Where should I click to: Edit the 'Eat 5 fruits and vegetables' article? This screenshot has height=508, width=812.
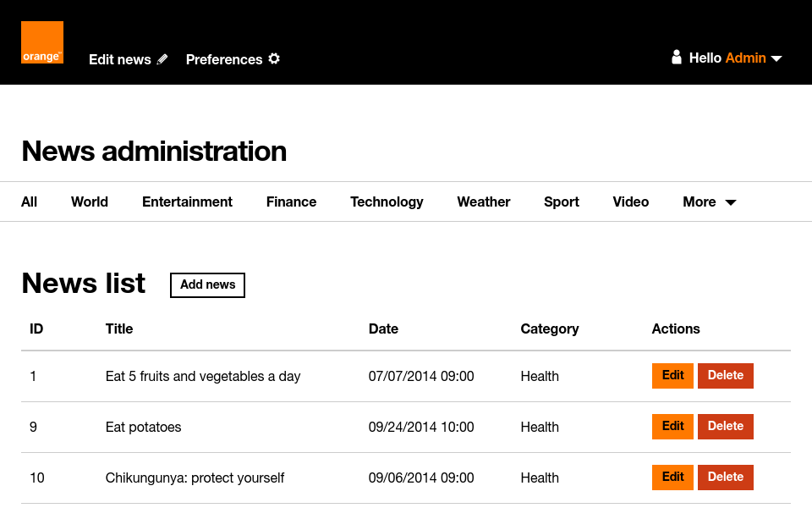(672, 376)
